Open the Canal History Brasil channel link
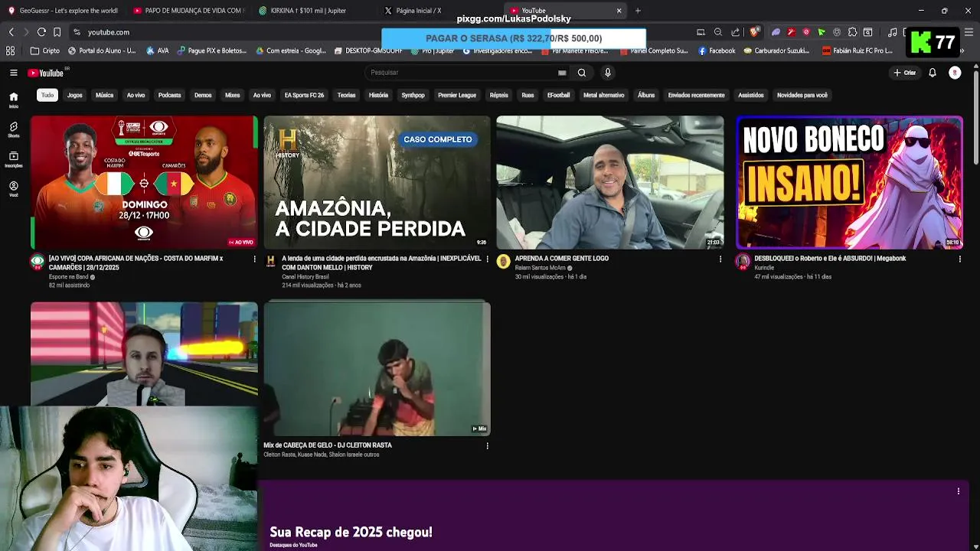The width and height of the screenshot is (980, 551). click(305, 277)
